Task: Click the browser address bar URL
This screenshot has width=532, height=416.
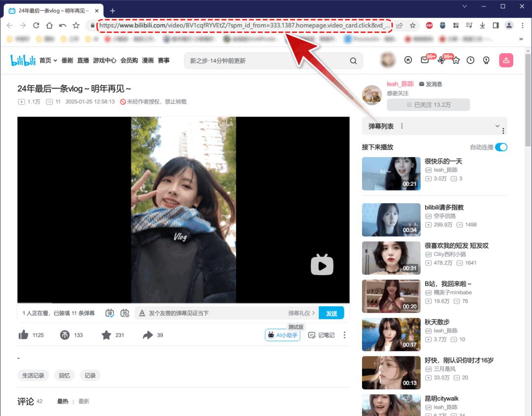Action: click(244, 26)
